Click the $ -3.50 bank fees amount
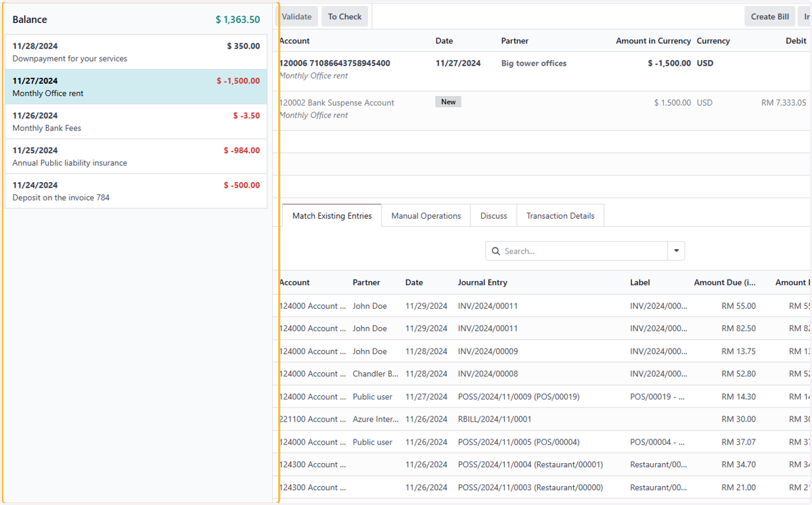The width and height of the screenshot is (812, 505). (x=246, y=116)
